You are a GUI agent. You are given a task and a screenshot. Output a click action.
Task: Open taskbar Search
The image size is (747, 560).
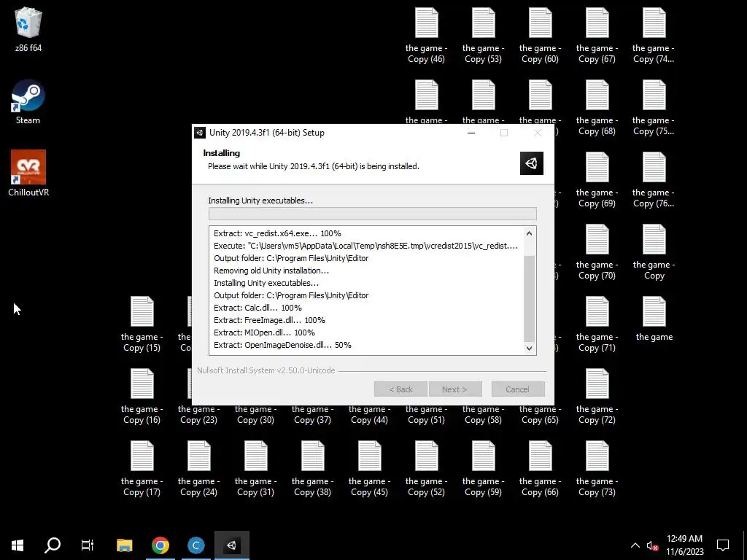53,545
